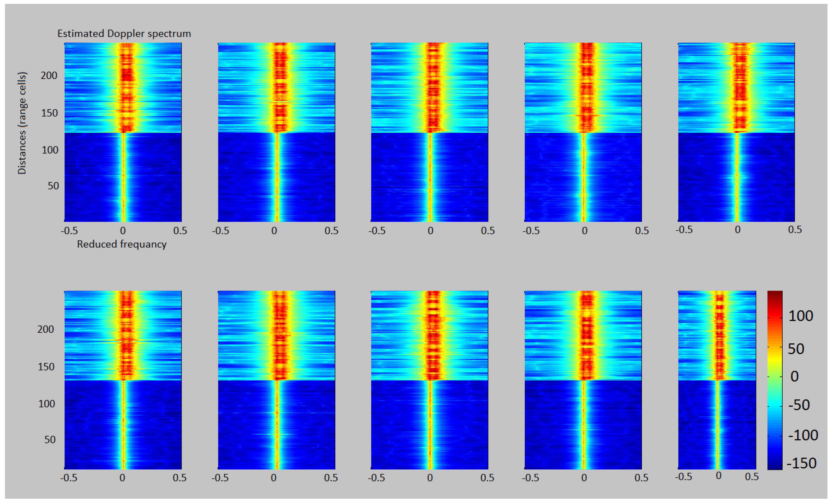Screen dimensions: 832x504
Task: Select the '50' colorbar tick label
Action: pos(796,349)
